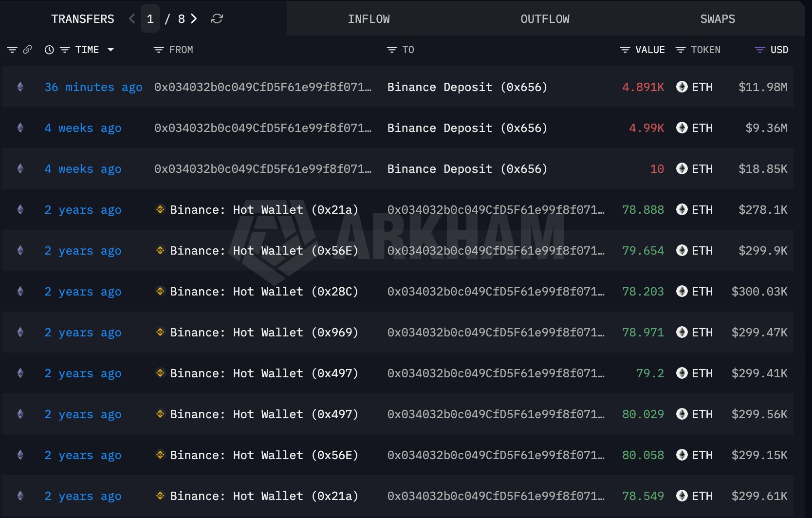Refresh the transfers list
The width and height of the screenshot is (812, 518).
click(x=217, y=18)
